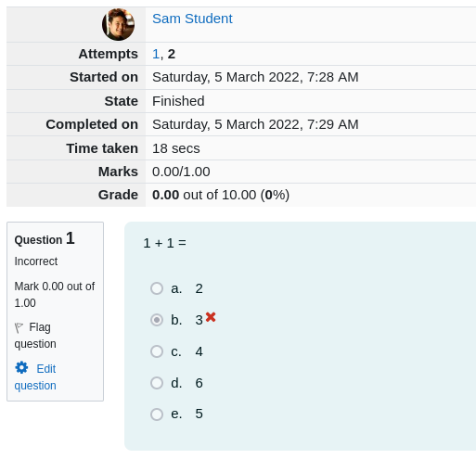The height and width of the screenshot is (459, 476).
Task: Select radio option e. 5
Action: [157, 414]
